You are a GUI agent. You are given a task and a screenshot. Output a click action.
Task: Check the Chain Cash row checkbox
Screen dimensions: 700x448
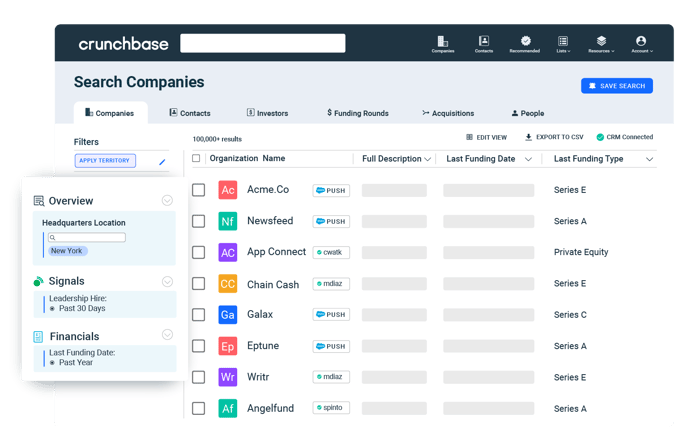pyautogui.click(x=199, y=284)
